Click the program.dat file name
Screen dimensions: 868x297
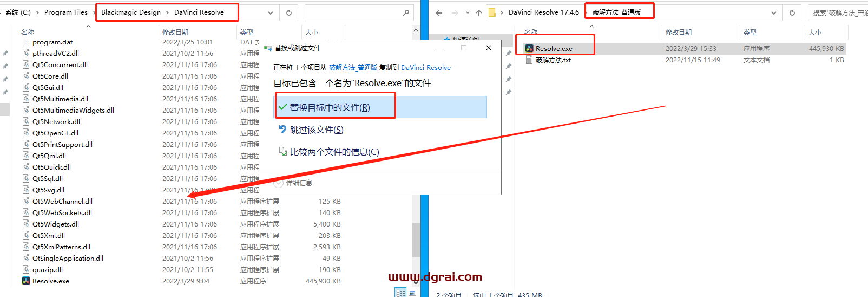coord(52,42)
